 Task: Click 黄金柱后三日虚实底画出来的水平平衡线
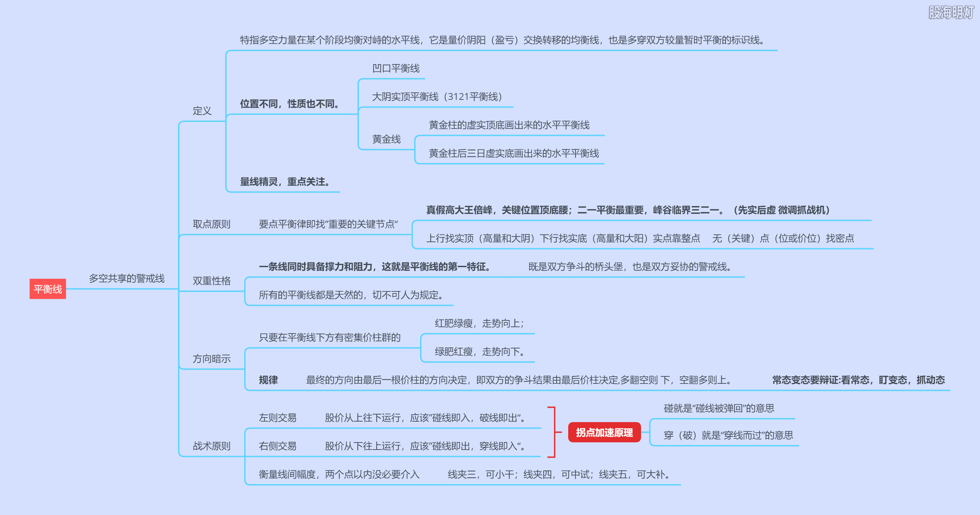(x=514, y=153)
